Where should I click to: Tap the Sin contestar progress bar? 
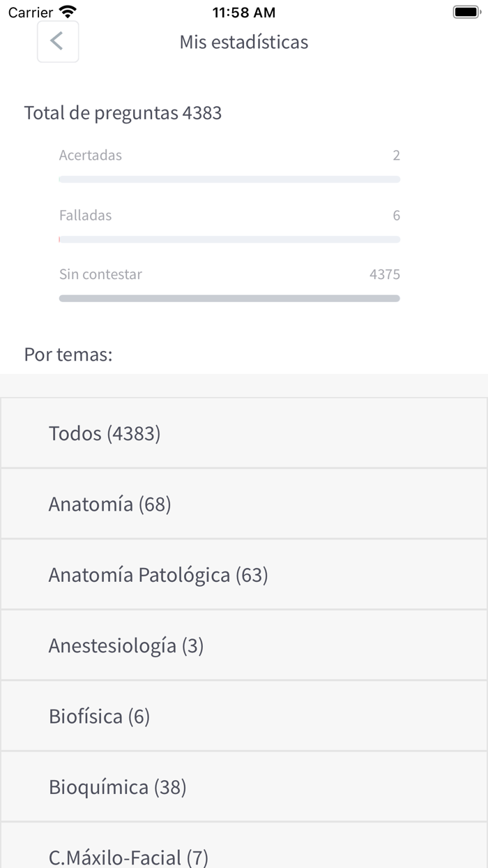pyautogui.click(x=229, y=298)
